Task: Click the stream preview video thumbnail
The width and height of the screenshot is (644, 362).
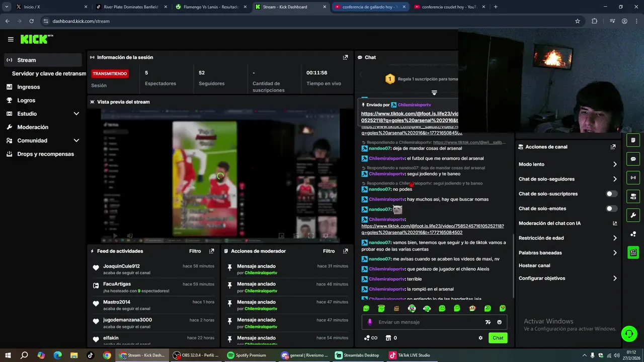Action: [220, 176]
